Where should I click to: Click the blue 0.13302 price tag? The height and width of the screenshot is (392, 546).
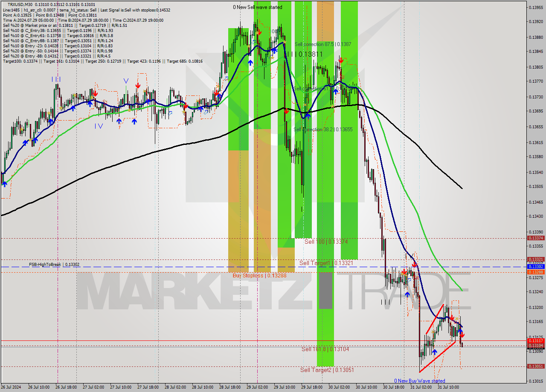click(x=536, y=266)
